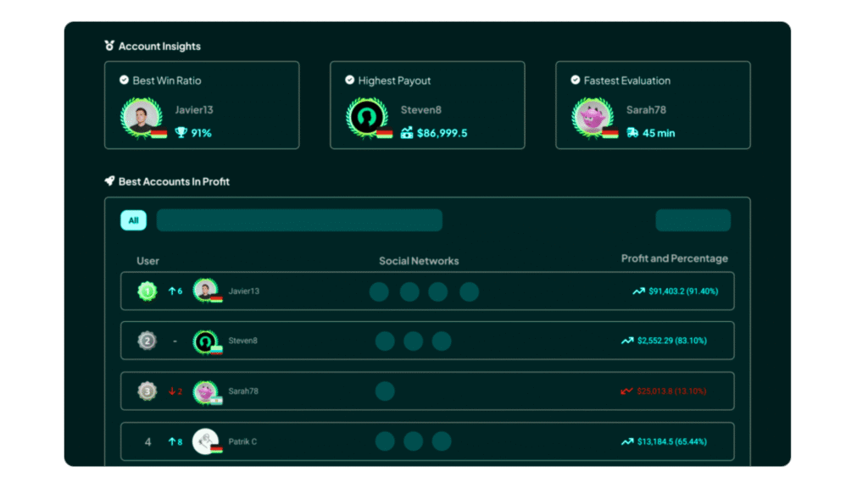Image resolution: width=868 pixels, height=488 pixels.
Task: Click the red downtrend icon for Sarah78
Action: [627, 391]
